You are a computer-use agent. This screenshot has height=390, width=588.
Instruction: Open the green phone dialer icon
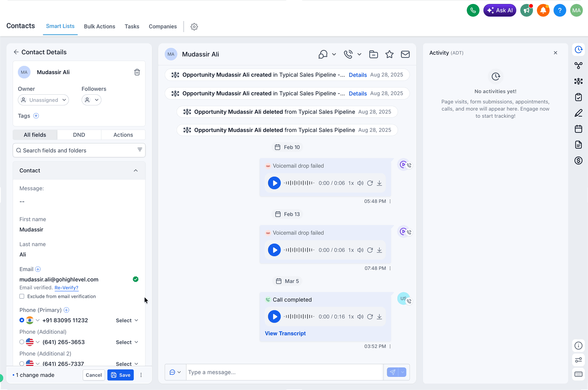pos(473,10)
